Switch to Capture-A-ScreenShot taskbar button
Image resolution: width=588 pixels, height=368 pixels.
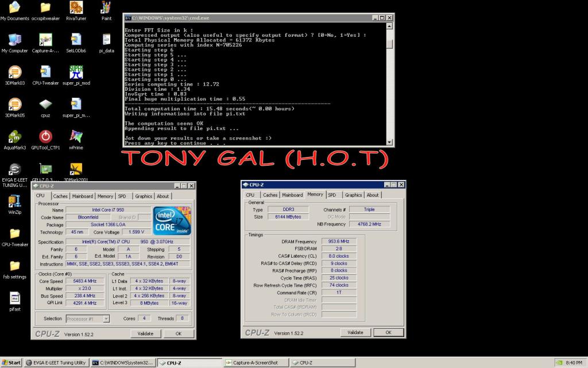(257, 363)
